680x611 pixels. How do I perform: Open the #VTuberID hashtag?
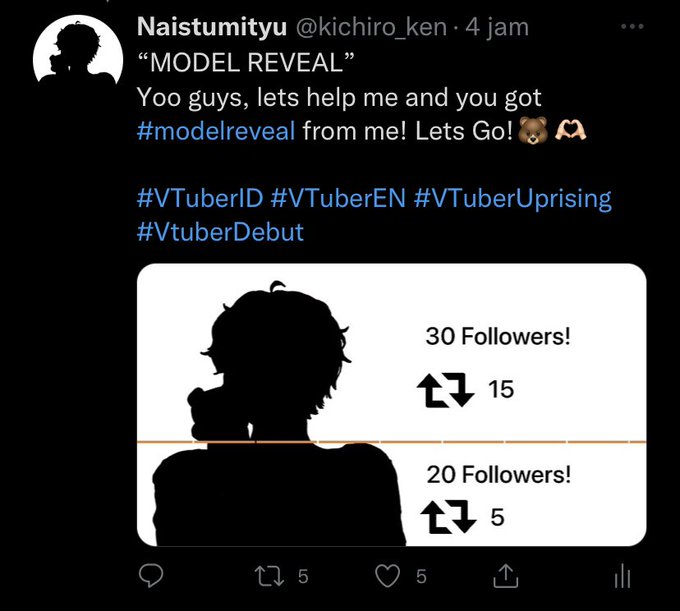click(x=200, y=198)
